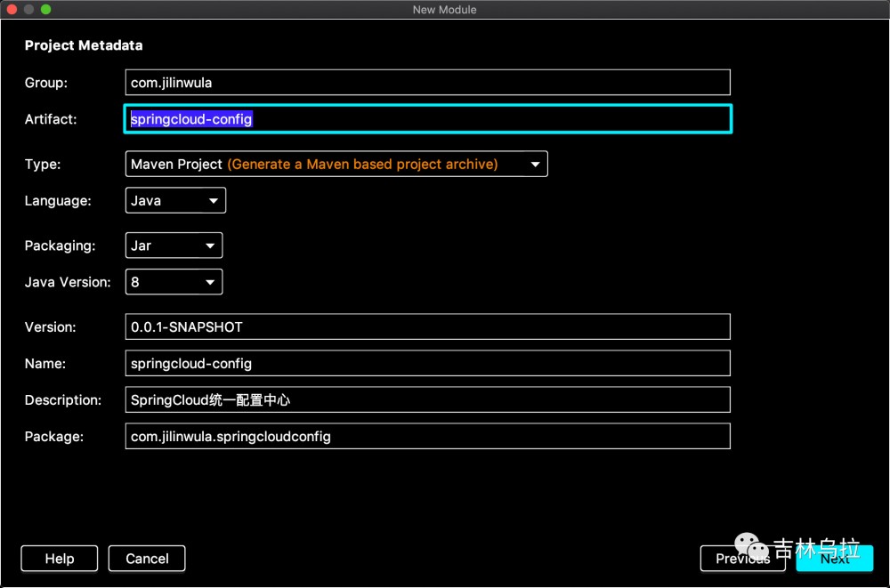Viewport: 890px width, 588px height.
Task: Click the Packaging label
Action: [61, 246]
